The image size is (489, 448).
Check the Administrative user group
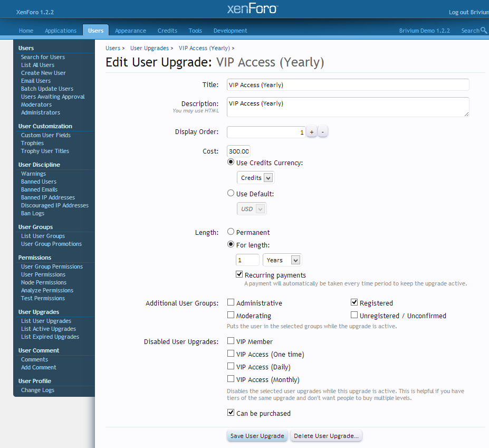click(231, 303)
